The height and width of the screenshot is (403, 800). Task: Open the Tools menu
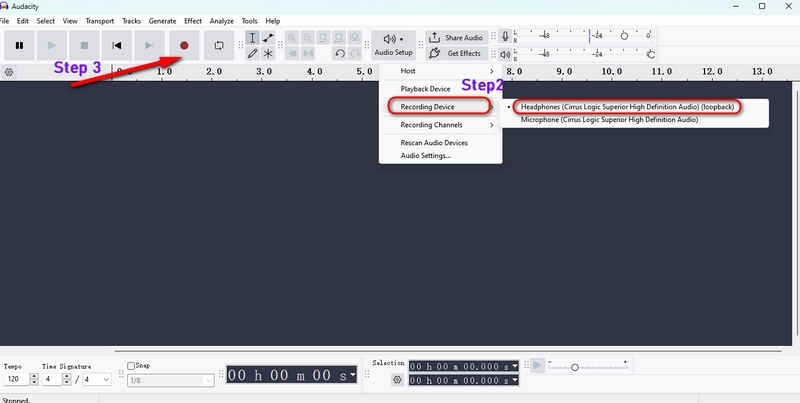pos(249,21)
